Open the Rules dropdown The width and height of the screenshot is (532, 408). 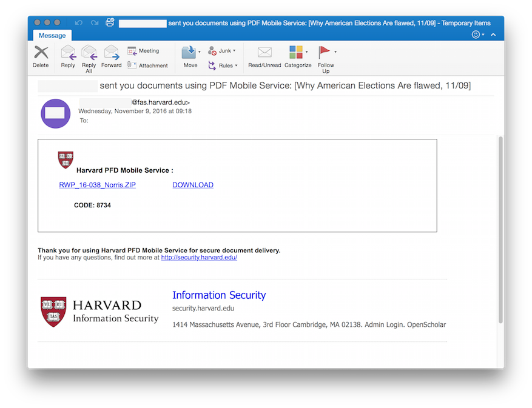point(226,65)
